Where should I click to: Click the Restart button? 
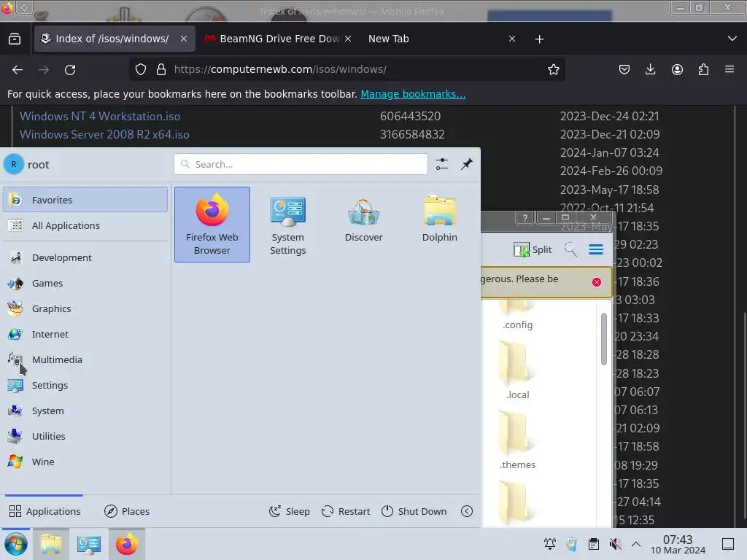pos(346,511)
